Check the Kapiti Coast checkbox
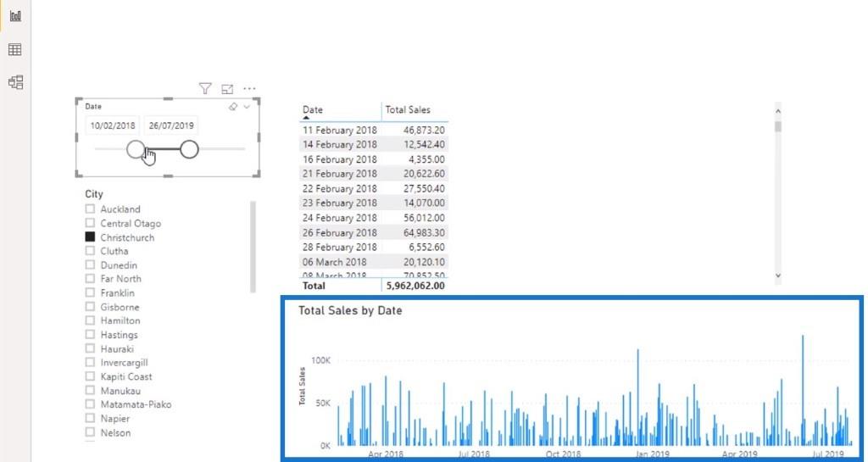The width and height of the screenshot is (868, 462). click(90, 376)
